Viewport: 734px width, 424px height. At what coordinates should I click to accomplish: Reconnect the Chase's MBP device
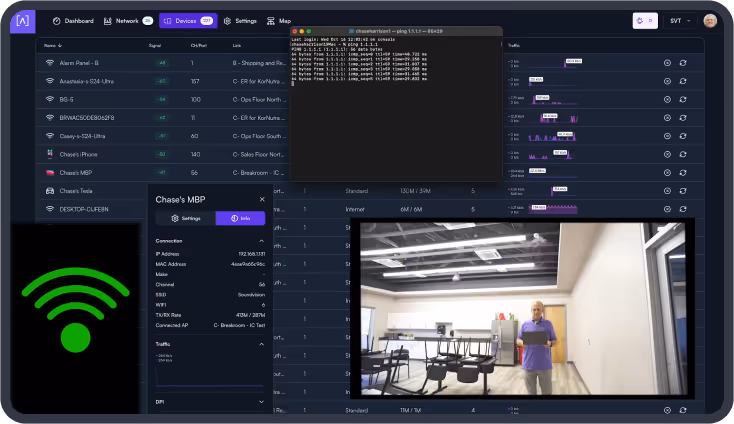coord(683,173)
